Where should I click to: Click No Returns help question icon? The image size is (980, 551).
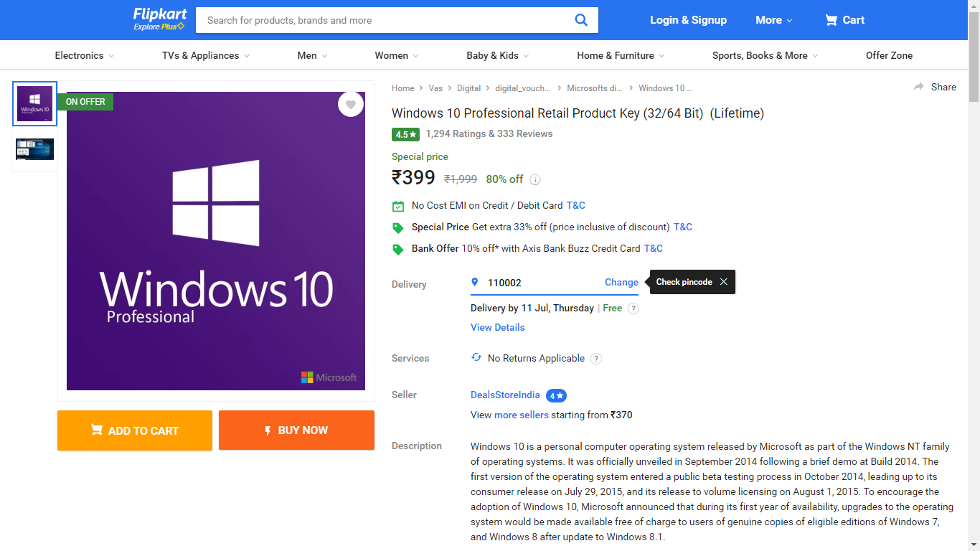point(596,359)
